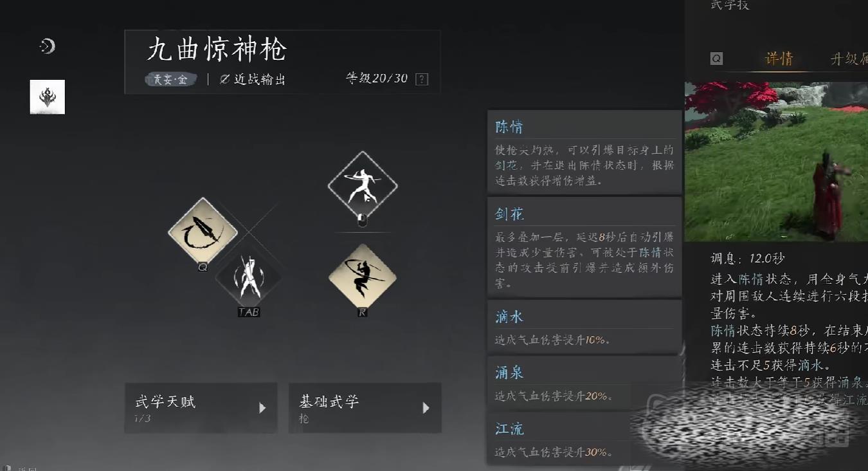This screenshot has height=471, width=868.
Task: Click the 天妄·金 attribute tag
Action: point(170,80)
